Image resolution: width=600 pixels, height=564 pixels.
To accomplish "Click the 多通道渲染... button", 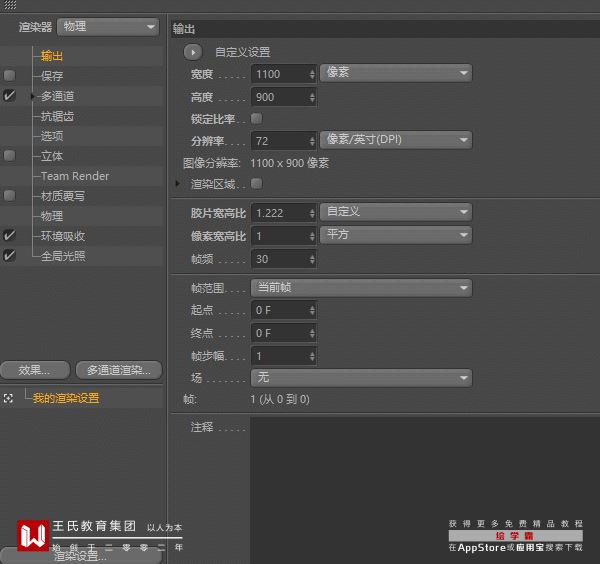I will [x=119, y=370].
